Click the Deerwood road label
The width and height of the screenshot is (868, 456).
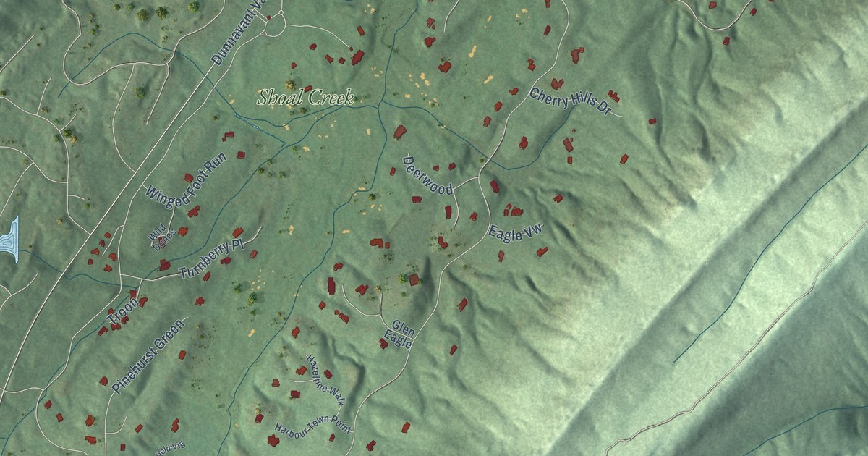click(427, 175)
